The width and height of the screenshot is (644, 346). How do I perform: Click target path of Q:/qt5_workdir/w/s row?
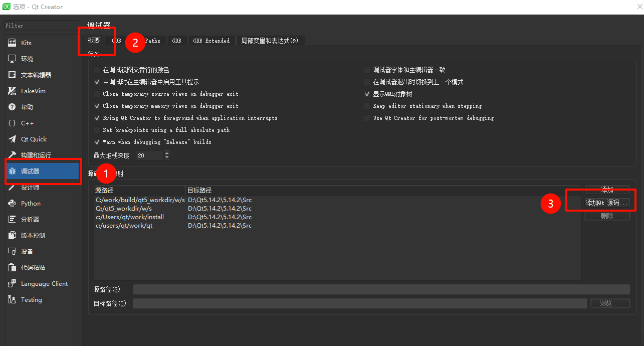coord(220,209)
